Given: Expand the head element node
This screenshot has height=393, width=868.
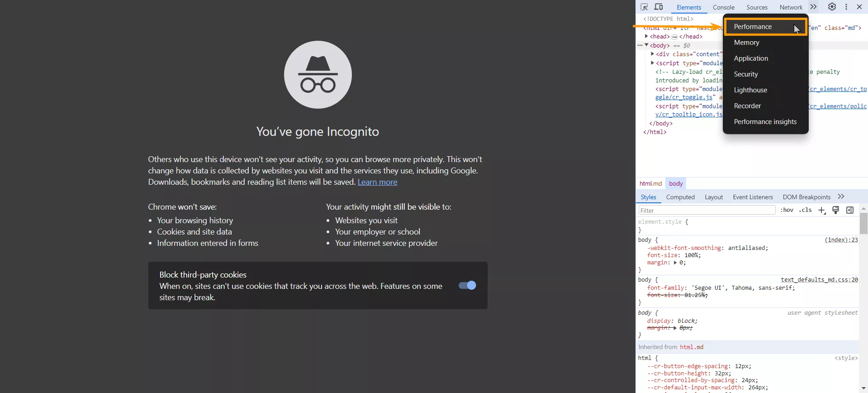Looking at the screenshot, I should click(646, 36).
